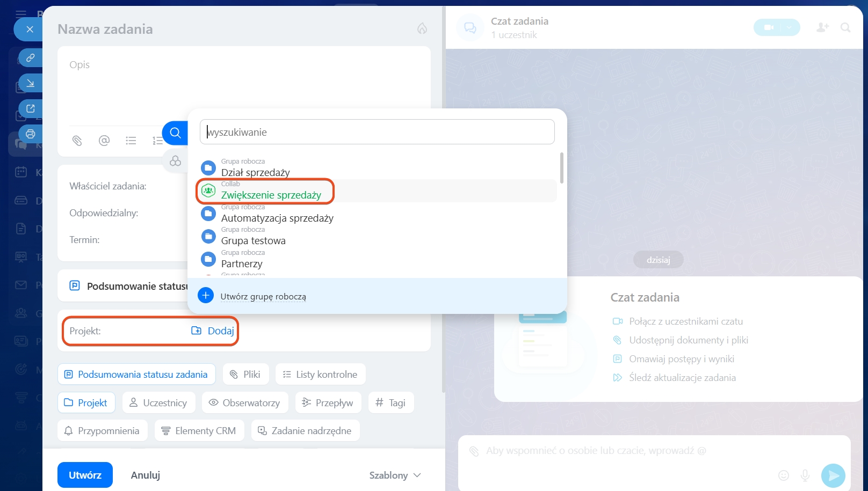Add Tagi to the task

click(x=391, y=403)
